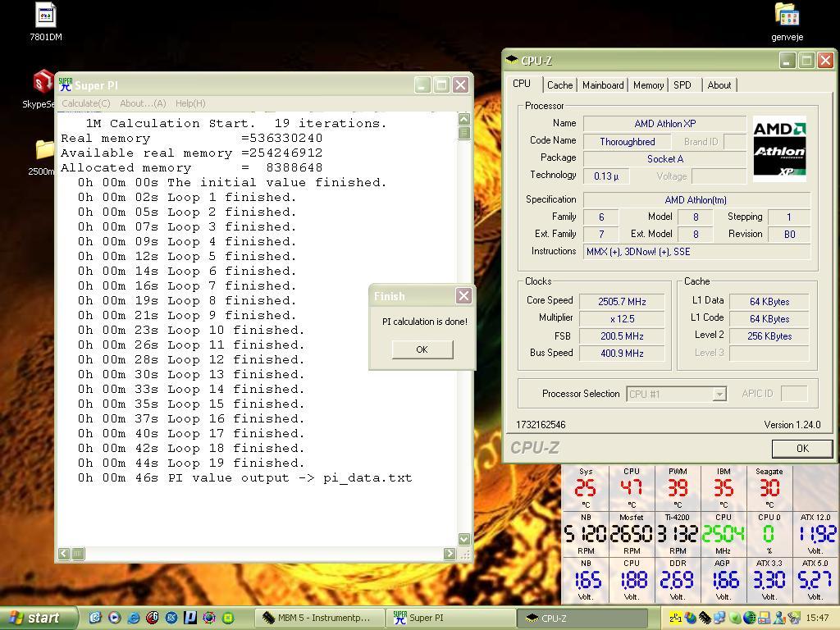Open the Calculate(C) menu in Super PI
This screenshot has height=630, width=840.
click(85, 103)
